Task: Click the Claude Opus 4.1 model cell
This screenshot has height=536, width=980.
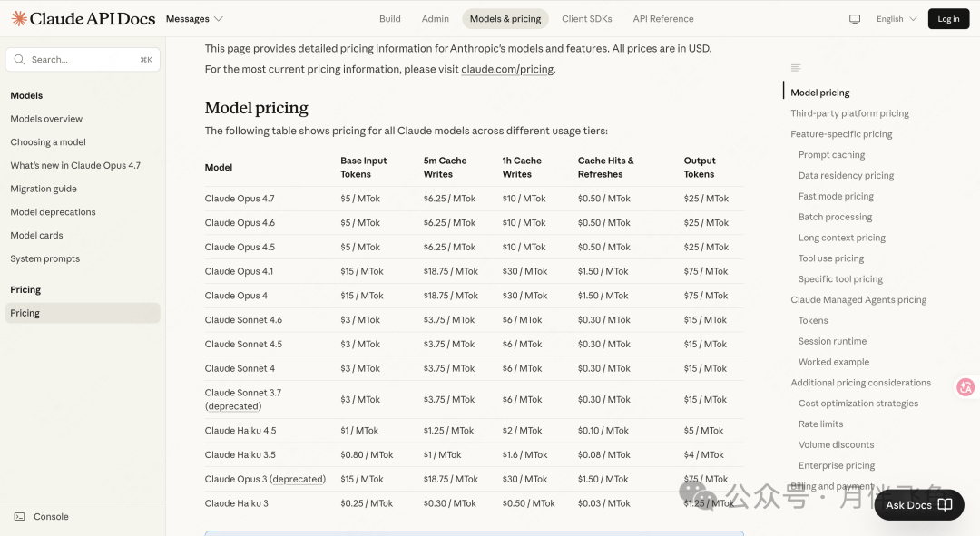Action: pos(239,271)
